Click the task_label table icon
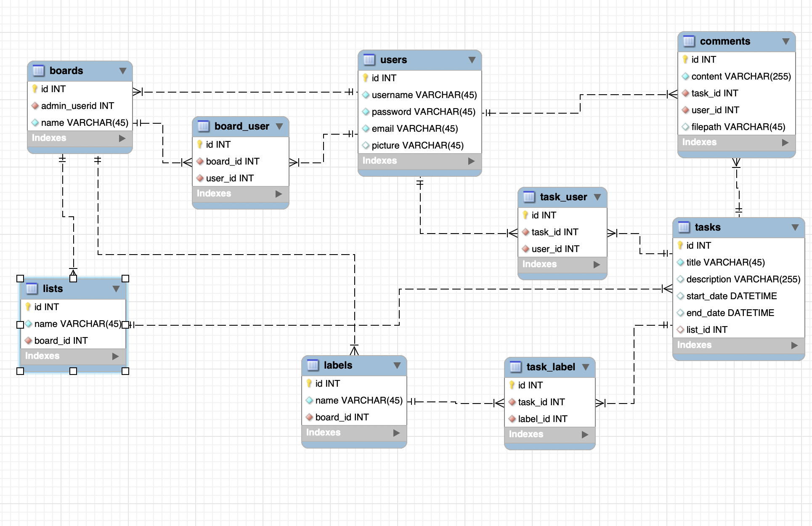Image resolution: width=812 pixels, height=526 pixels. (515, 367)
